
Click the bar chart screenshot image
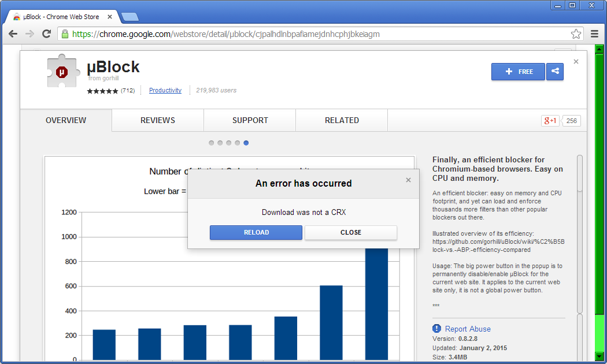tap(229, 258)
